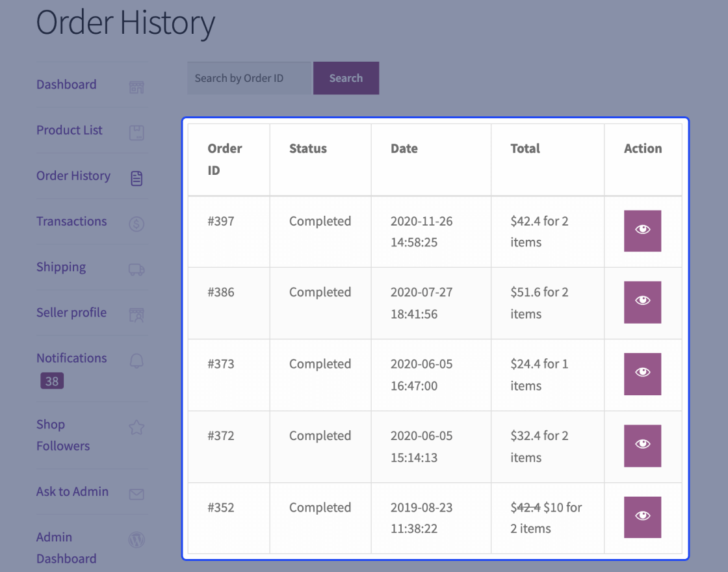Navigate to the Order History section
The image size is (728, 572).
pyautogui.click(x=73, y=175)
